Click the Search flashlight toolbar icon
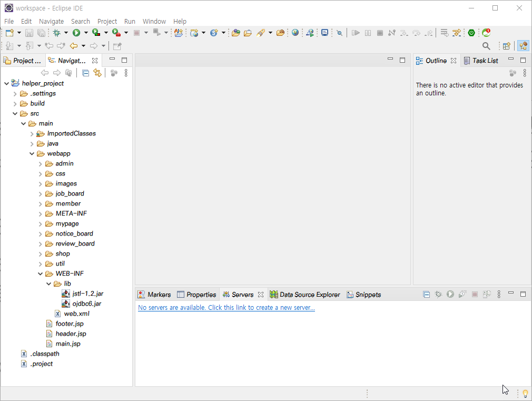The width and height of the screenshot is (532, 401). [x=261, y=33]
